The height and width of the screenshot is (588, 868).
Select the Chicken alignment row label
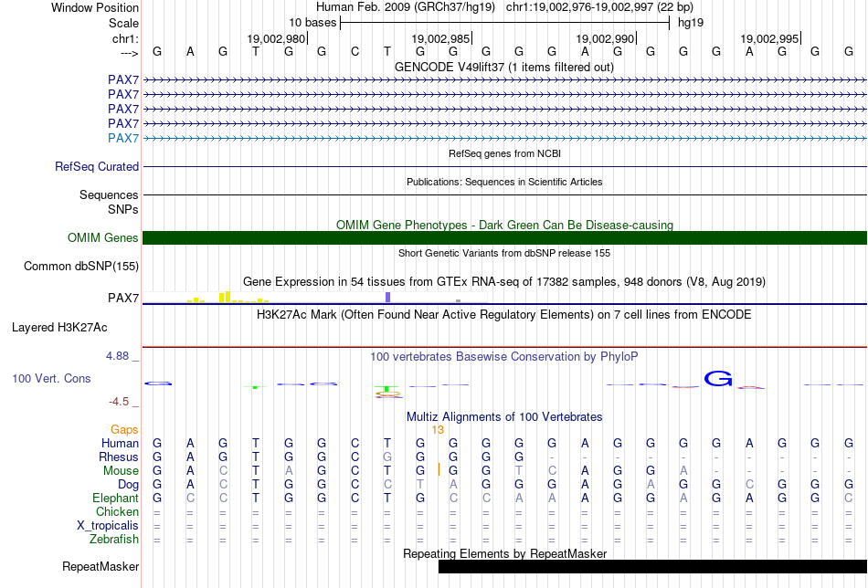pos(117,511)
